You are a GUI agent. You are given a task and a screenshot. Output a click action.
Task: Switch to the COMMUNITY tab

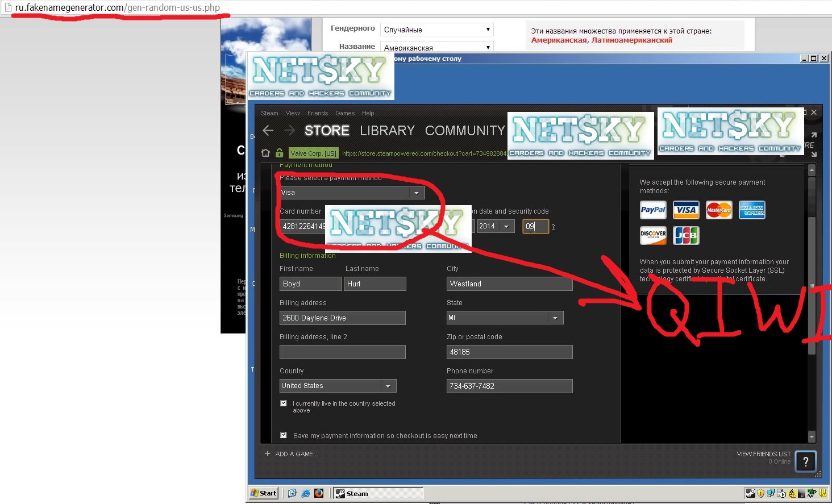click(x=465, y=131)
